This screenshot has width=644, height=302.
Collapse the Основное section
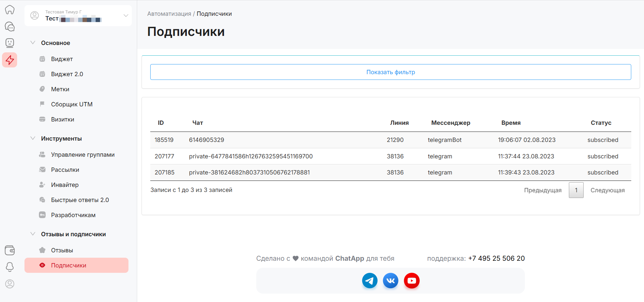[x=33, y=43]
